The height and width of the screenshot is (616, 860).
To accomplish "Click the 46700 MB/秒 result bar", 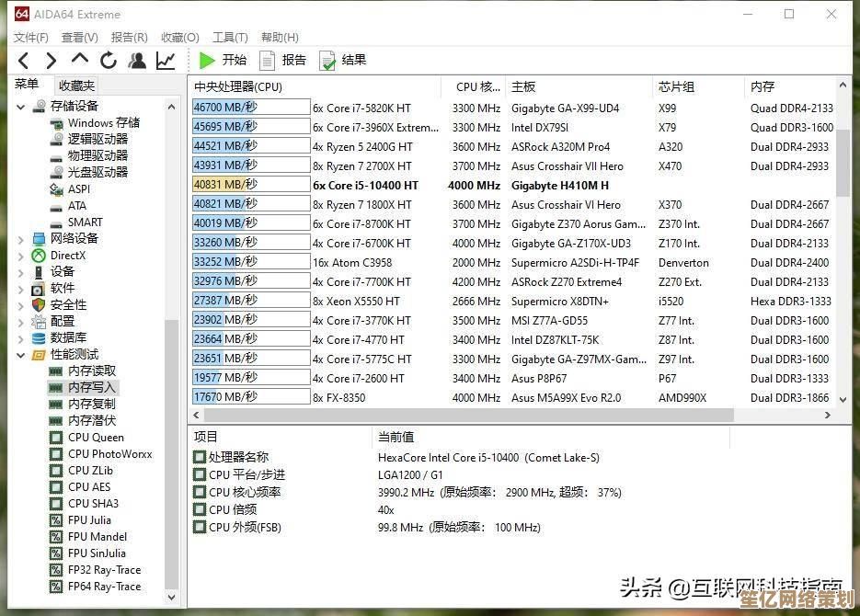I will (250, 108).
